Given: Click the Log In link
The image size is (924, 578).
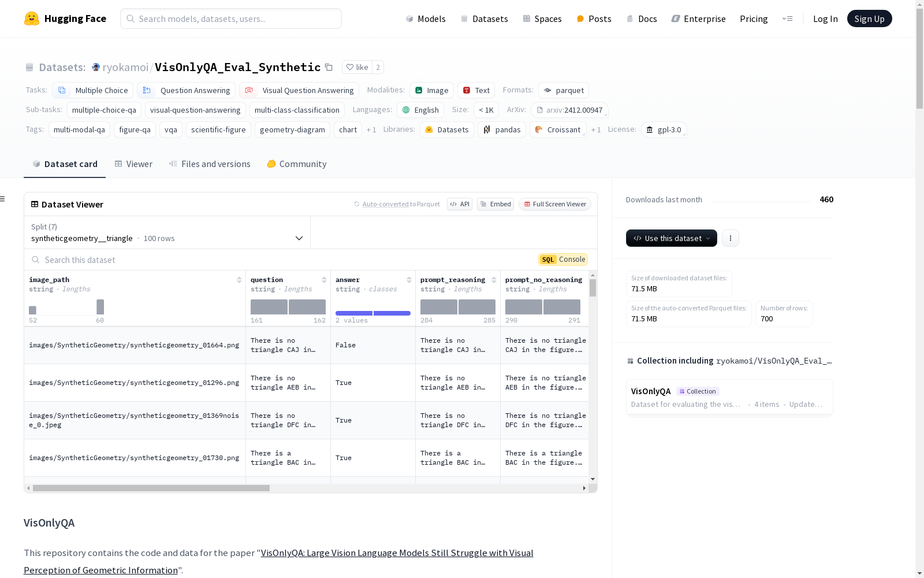Looking at the screenshot, I should (825, 18).
